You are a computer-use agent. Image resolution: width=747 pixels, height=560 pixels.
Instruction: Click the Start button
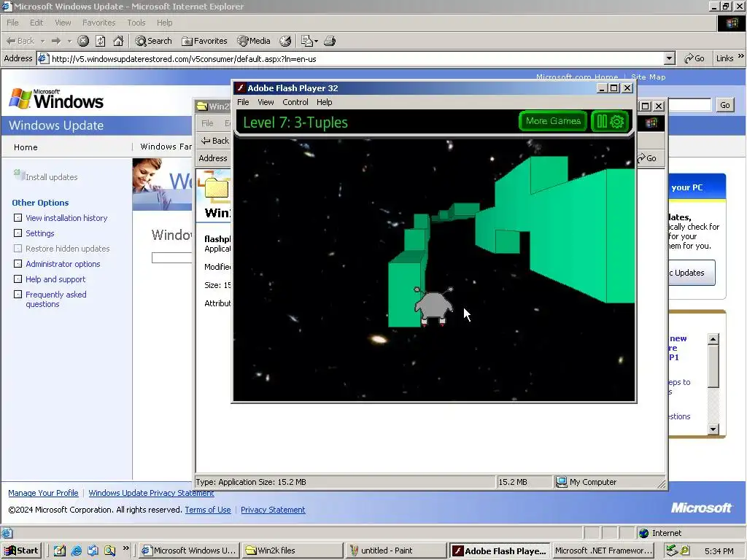pyautogui.click(x=21, y=551)
